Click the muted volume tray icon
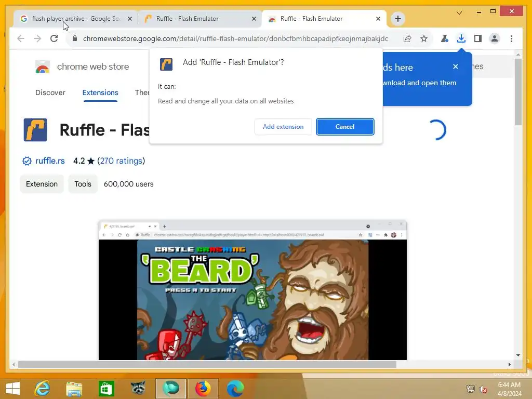Screen dimensions: 532x399 click(x=483, y=389)
